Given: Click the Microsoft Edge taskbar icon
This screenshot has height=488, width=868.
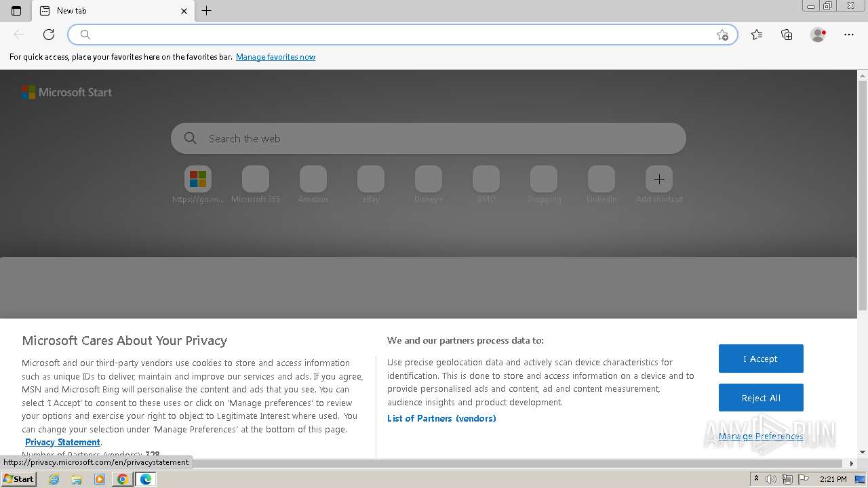Looking at the screenshot, I should coord(146,479).
